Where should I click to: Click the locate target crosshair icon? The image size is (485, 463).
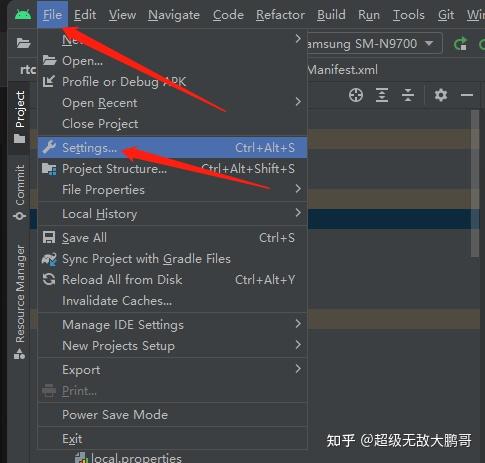coord(356,95)
